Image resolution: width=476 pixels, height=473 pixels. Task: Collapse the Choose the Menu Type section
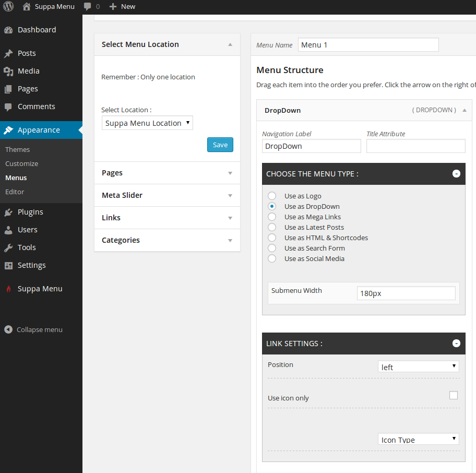(x=456, y=174)
